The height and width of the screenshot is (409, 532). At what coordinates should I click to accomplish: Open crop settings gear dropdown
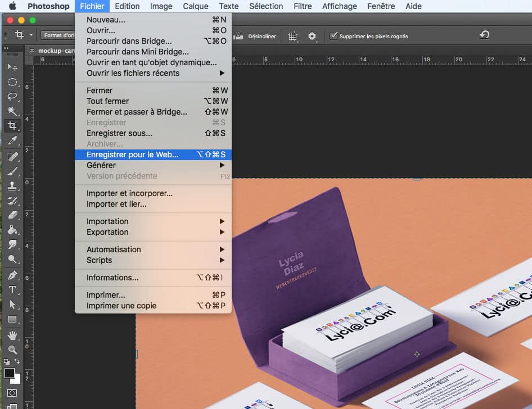coord(312,36)
